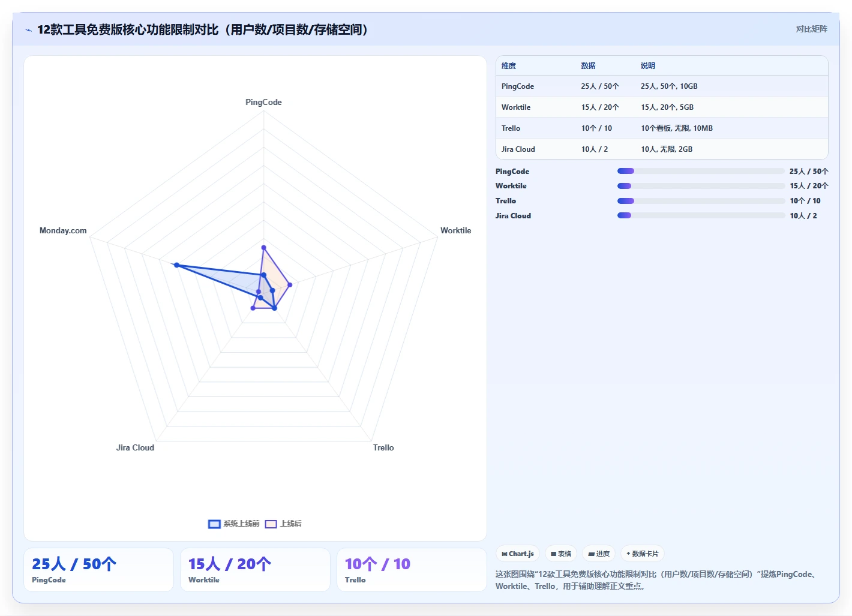Viewport: 852px width, 616px height.
Task: Select description cell 10人, 无限, 2GB
Action: [x=667, y=149]
